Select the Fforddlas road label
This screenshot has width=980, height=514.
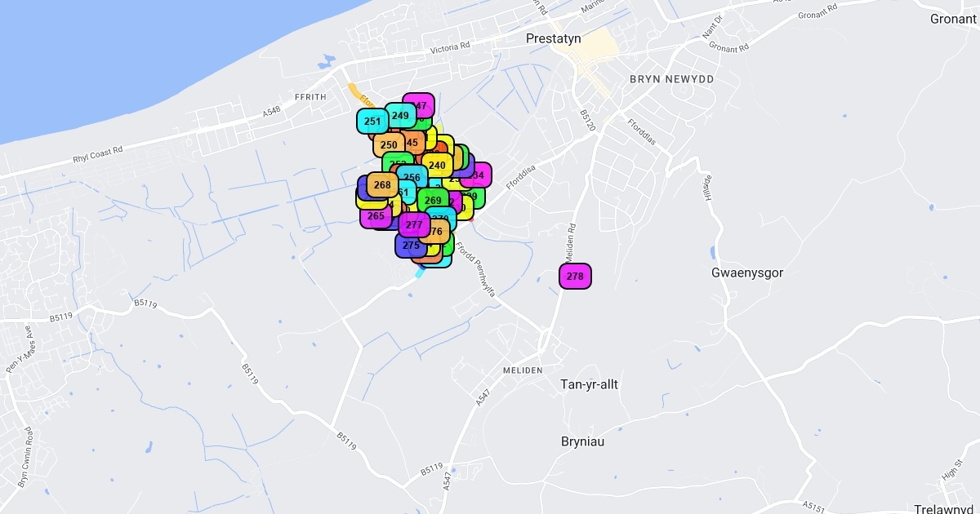point(642,132)
